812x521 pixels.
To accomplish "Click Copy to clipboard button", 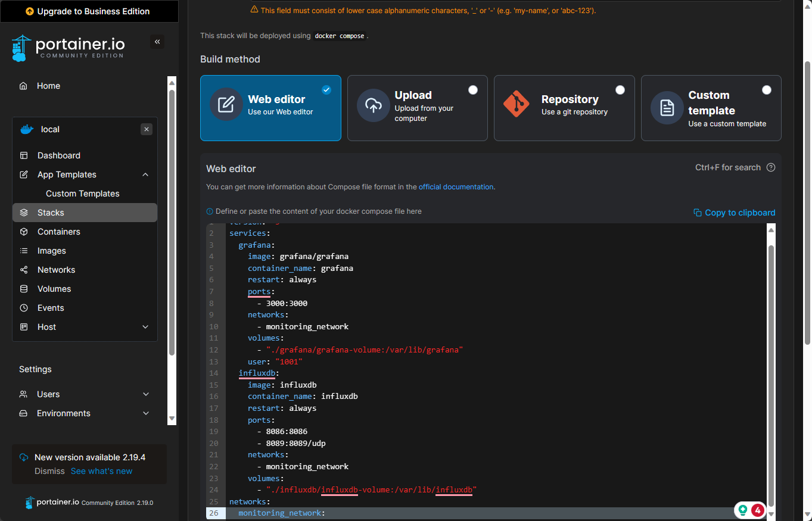I will point(735,213).
